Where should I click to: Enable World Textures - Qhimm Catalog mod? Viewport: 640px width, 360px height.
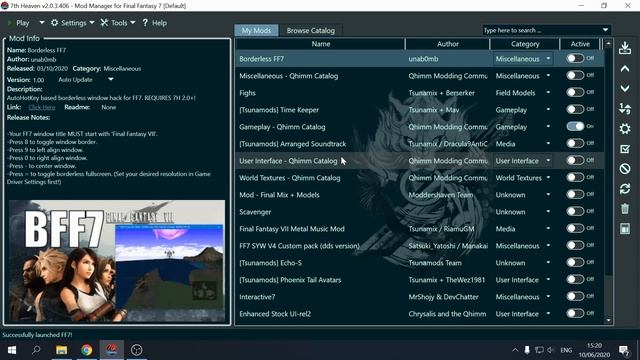click(575, 178)
